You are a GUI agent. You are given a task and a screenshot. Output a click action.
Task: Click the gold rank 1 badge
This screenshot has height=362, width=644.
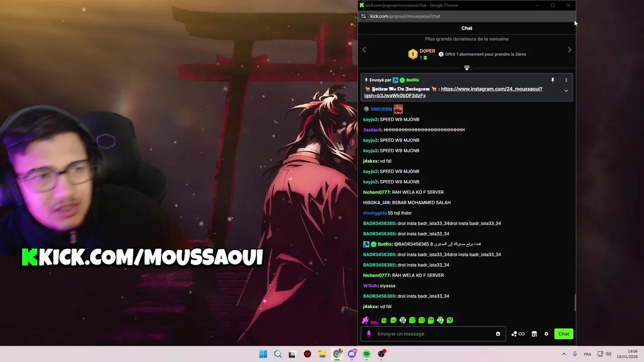pos(413,54)
